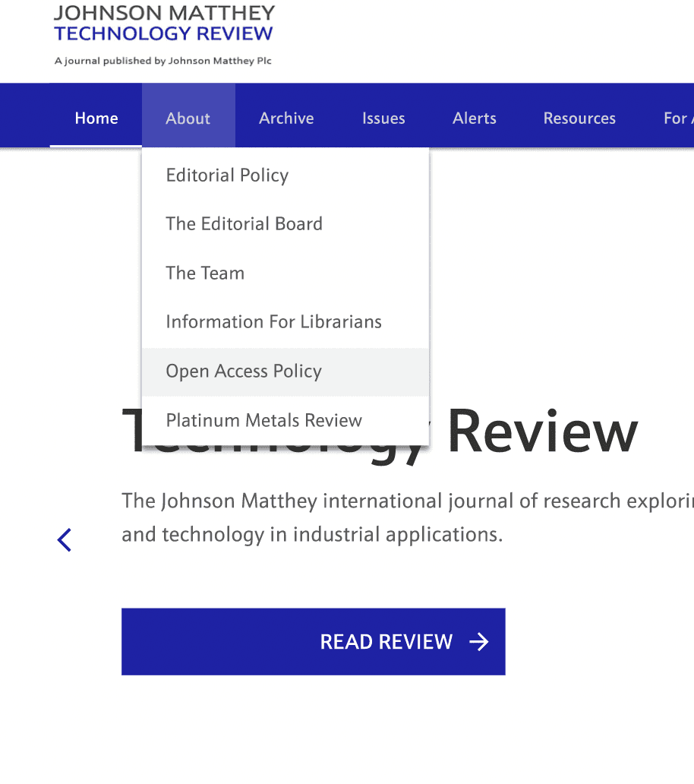Click the 'Review' headline word
This screenshot has height=784, width=694.
coord(543,432)
